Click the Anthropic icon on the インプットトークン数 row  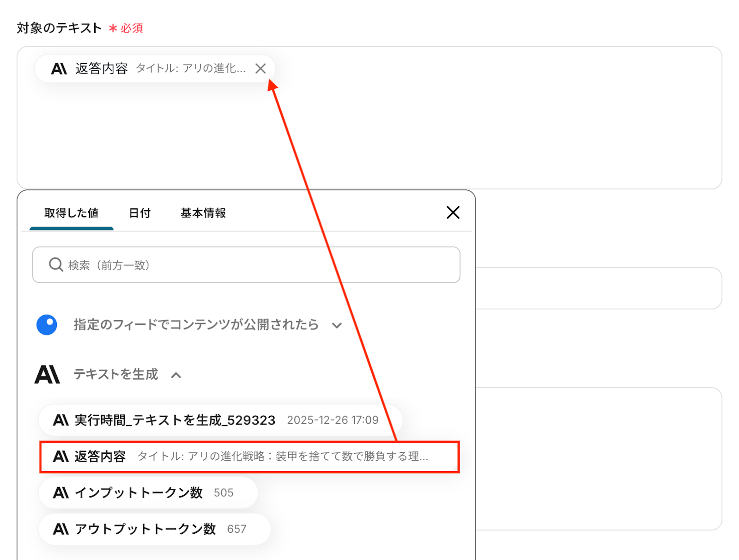point(61,493)
